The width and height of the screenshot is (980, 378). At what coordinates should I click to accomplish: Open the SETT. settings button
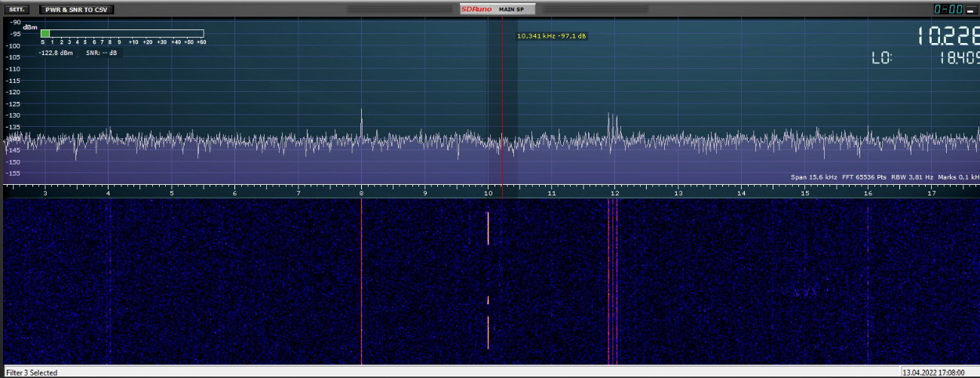point(17,10)
